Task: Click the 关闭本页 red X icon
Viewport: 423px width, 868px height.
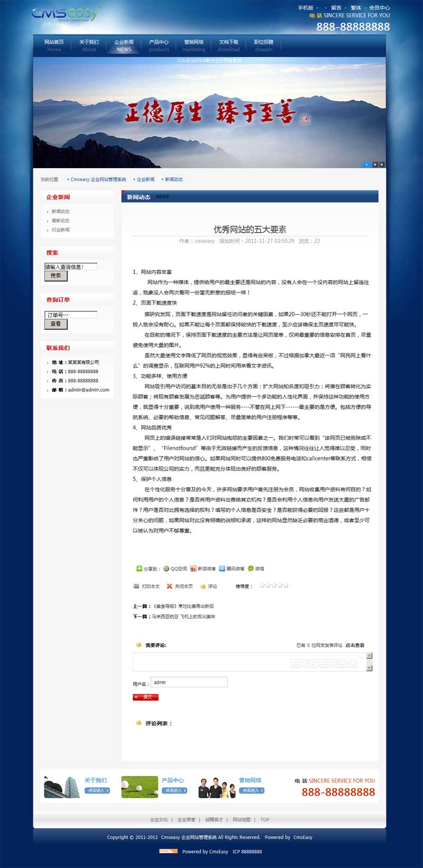Action: 169,586
